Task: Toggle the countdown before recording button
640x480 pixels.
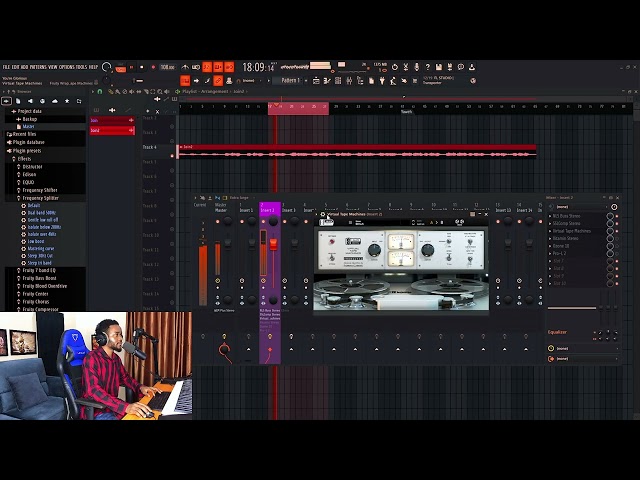Action: pos(207,67)
